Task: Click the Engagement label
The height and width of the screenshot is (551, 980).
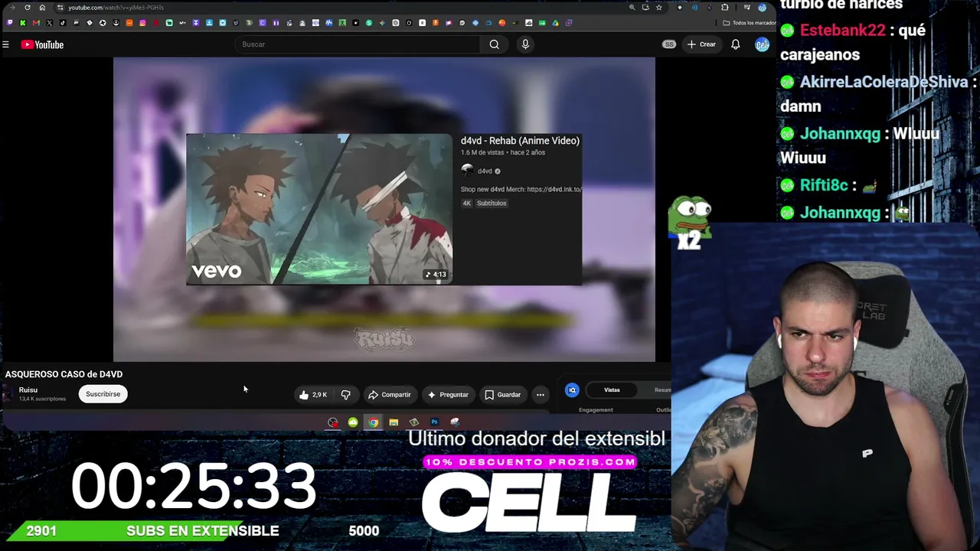Action: (x=596, y=410)
